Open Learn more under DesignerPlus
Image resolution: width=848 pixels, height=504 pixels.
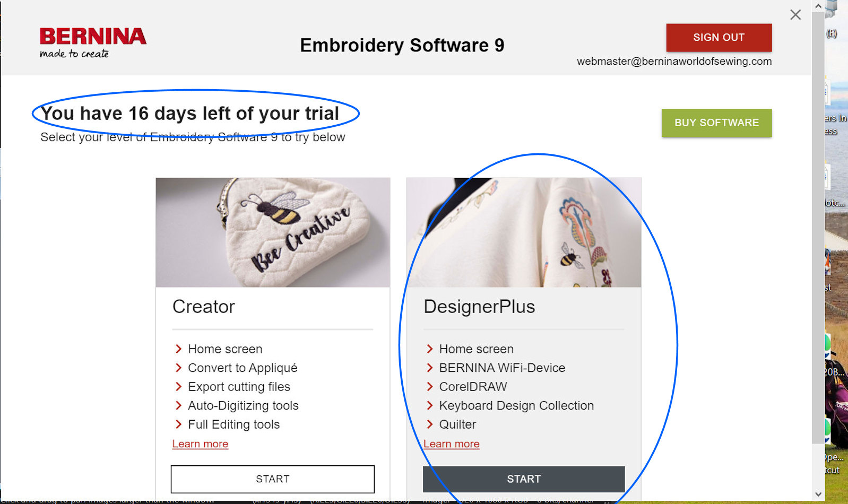point(452,444)
